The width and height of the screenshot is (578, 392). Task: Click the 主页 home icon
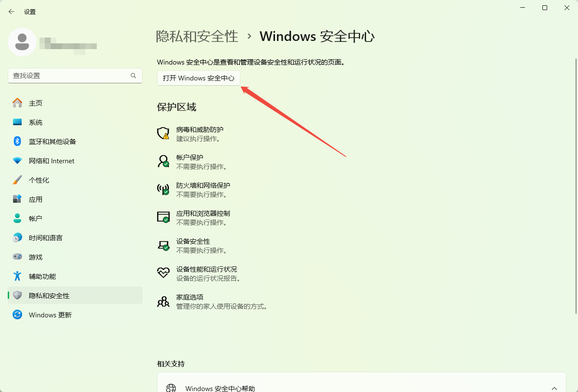[17, 103]
